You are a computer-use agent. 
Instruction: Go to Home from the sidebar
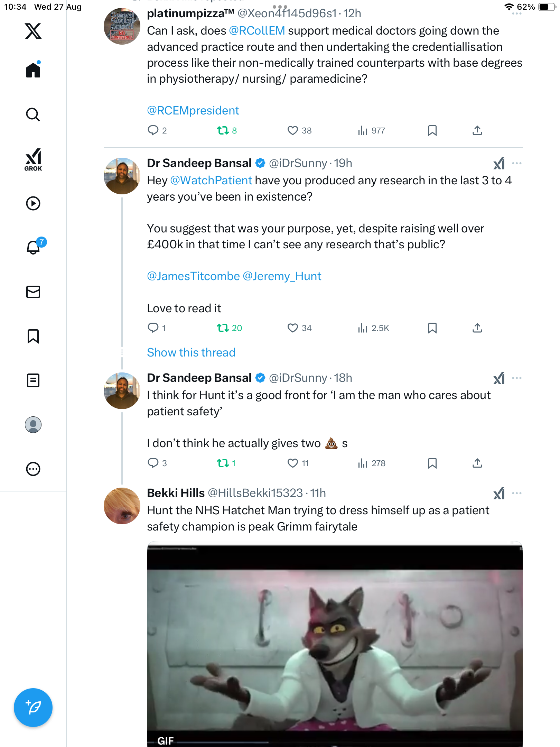tap(33, 70)
